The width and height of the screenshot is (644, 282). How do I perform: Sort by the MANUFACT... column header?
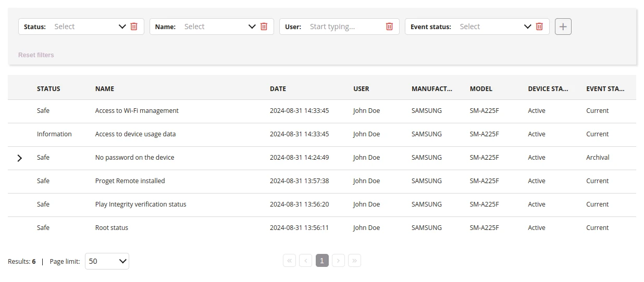[x=432, y=89]
